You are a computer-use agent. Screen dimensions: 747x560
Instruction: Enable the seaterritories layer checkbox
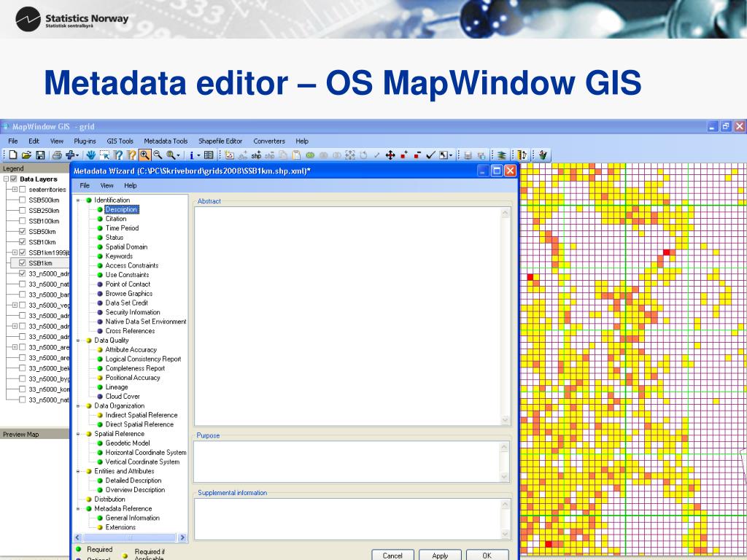pyautogui.click(x=23, y=190)
